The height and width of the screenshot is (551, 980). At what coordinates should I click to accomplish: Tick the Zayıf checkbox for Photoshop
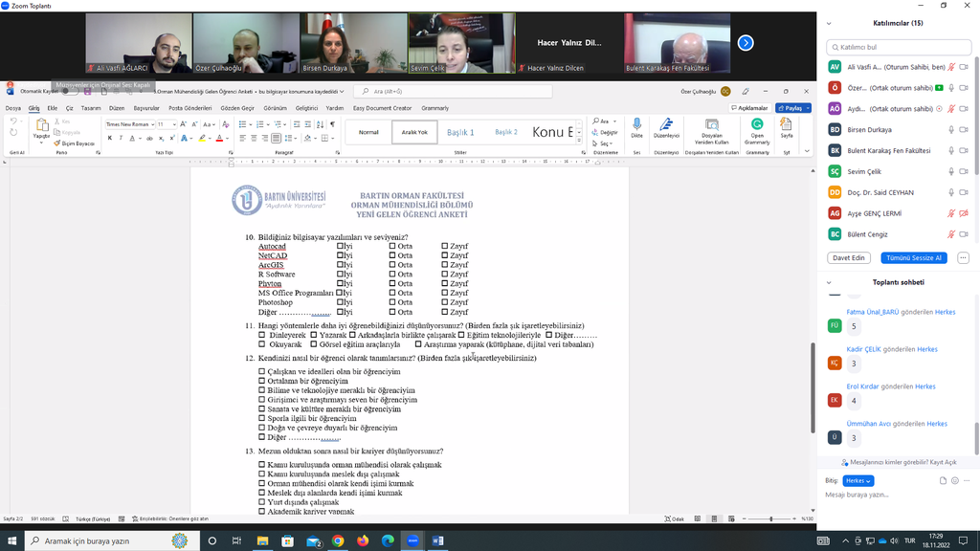[444, 302]
